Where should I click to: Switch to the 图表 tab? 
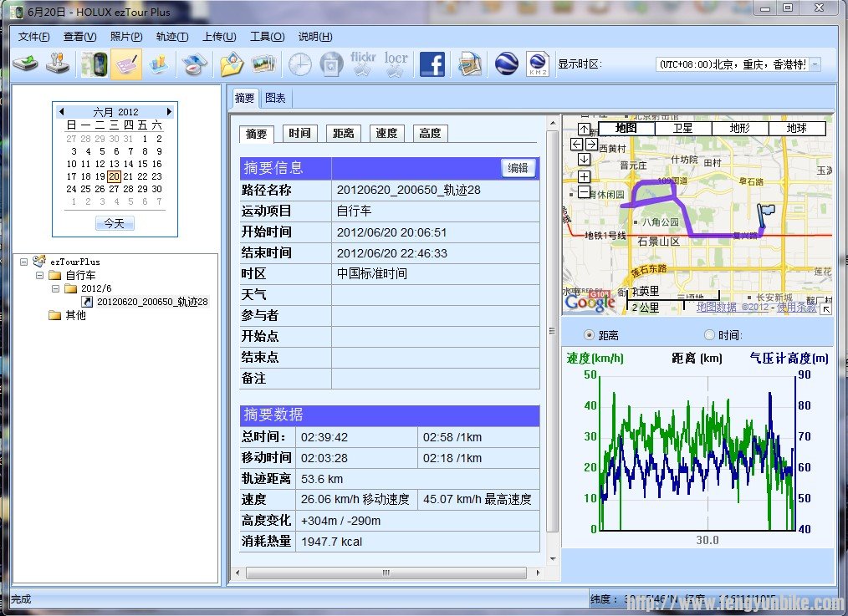[x=276, y=98]
